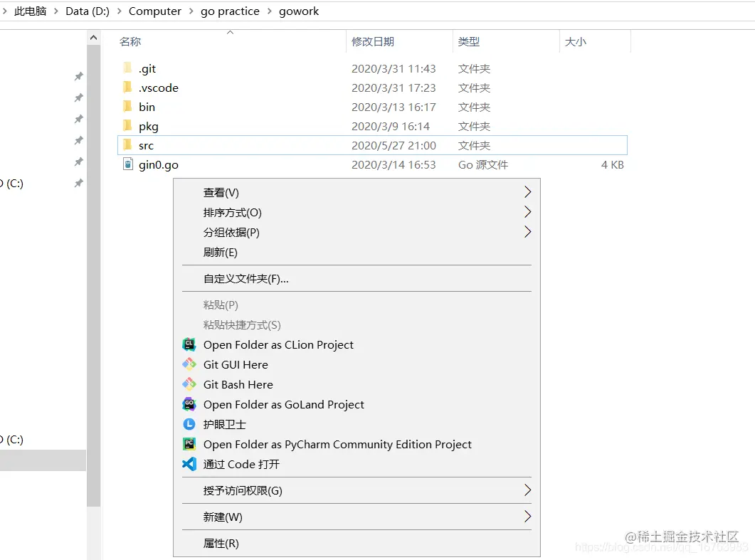Image resolution: width=755 pixels, height=560 pixels.
Task: Click the date 2020/3/31 17:23
Action: pyautogui.click(x=394, y=88)
